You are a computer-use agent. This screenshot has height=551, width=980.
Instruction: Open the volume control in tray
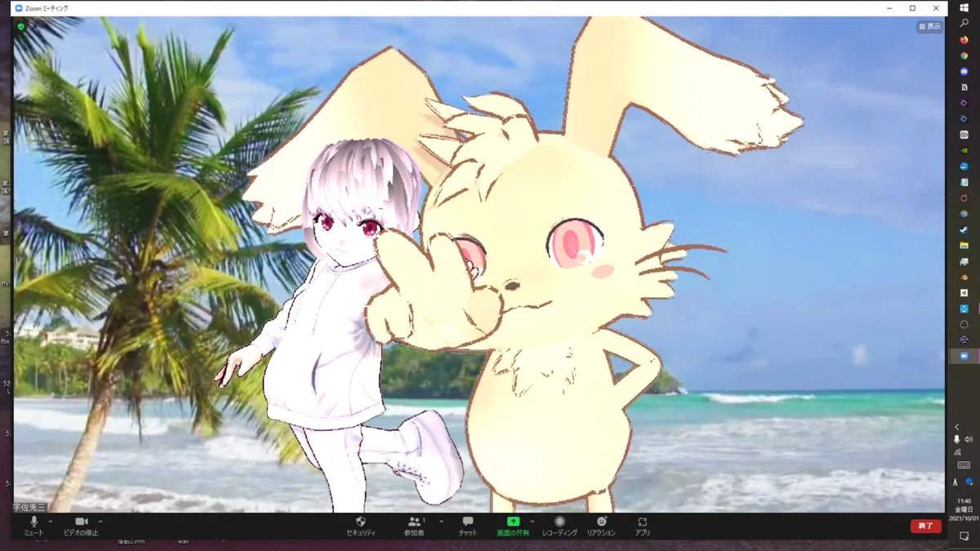pos(969,439)
